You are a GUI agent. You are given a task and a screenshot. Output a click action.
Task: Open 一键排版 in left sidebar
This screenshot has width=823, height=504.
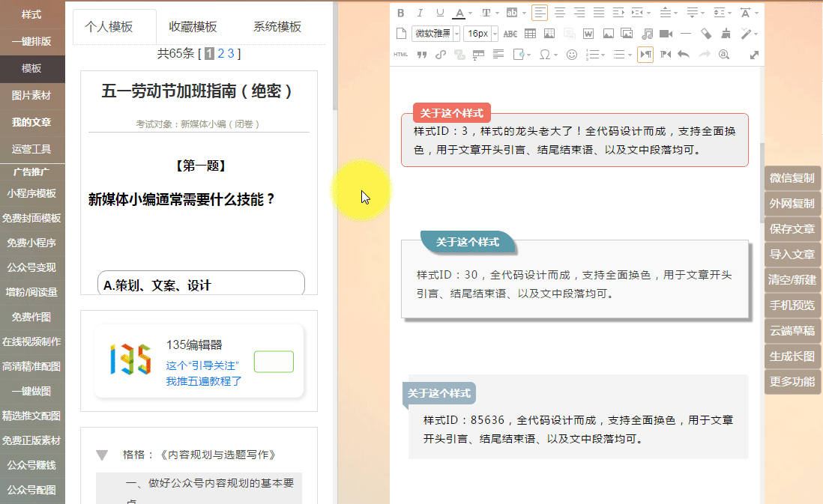pos(31,41)
